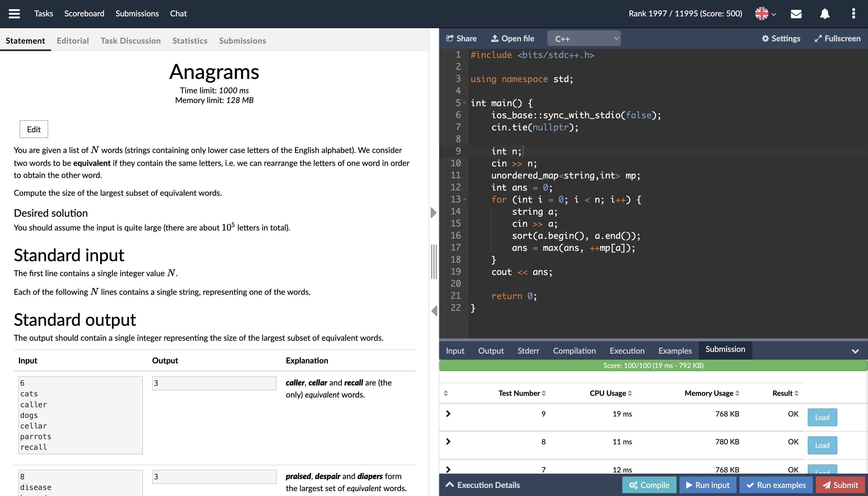Image resolution: width=868 pixels, height=496 pixels.
Task: Click the first example input box
Action: 80,415
